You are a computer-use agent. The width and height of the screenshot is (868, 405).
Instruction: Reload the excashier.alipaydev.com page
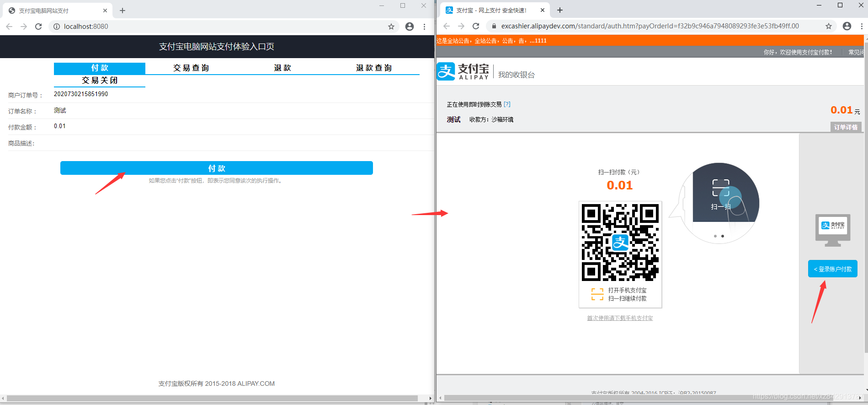pos(476,26)
